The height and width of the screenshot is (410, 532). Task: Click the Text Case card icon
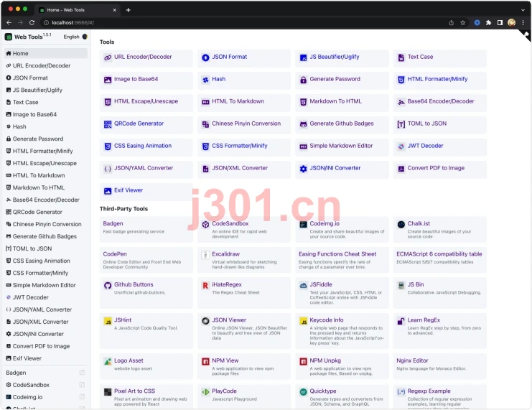(401, 57)
